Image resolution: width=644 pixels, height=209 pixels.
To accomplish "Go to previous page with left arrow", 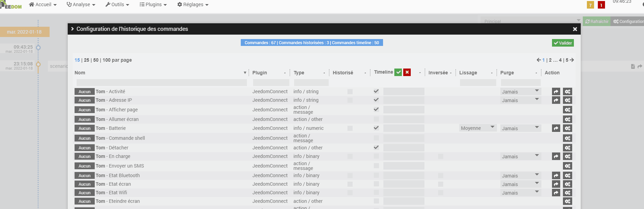I will tap(539, 60).
